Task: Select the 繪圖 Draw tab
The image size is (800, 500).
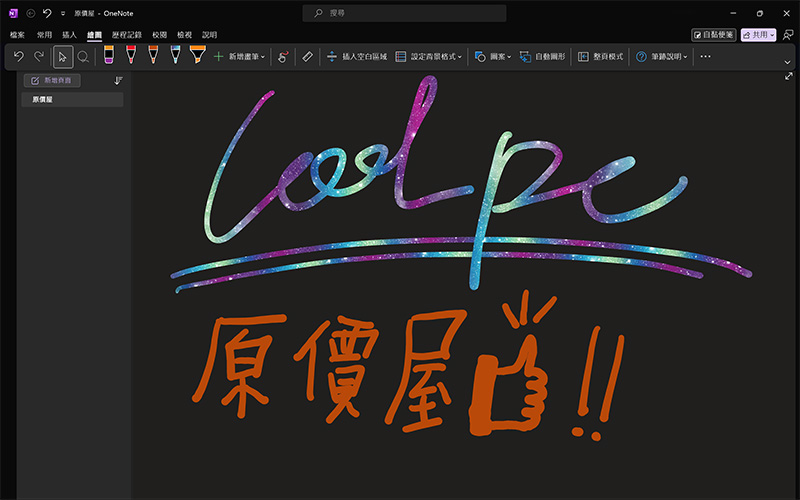Action: click(x=94, y=35)
